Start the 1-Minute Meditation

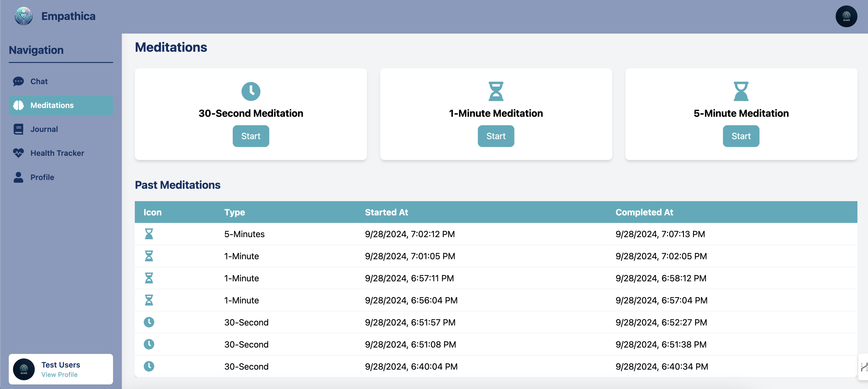(x=496, y=136)
